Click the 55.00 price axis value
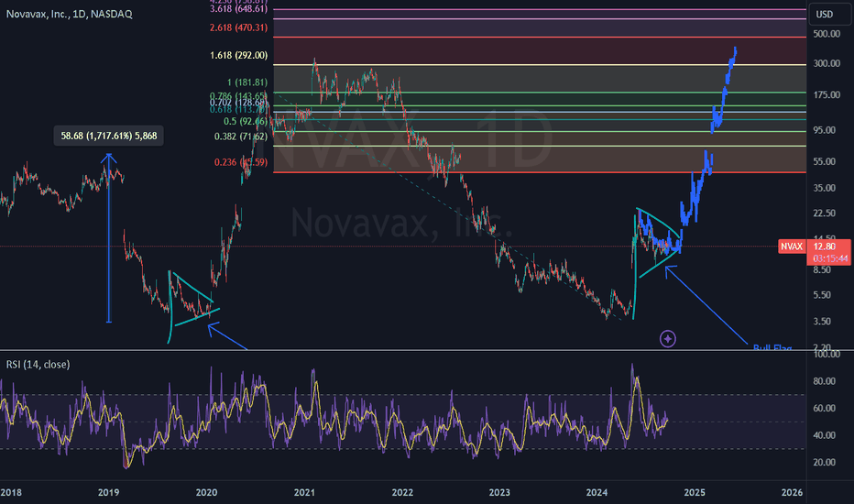 tap(825, 161)
